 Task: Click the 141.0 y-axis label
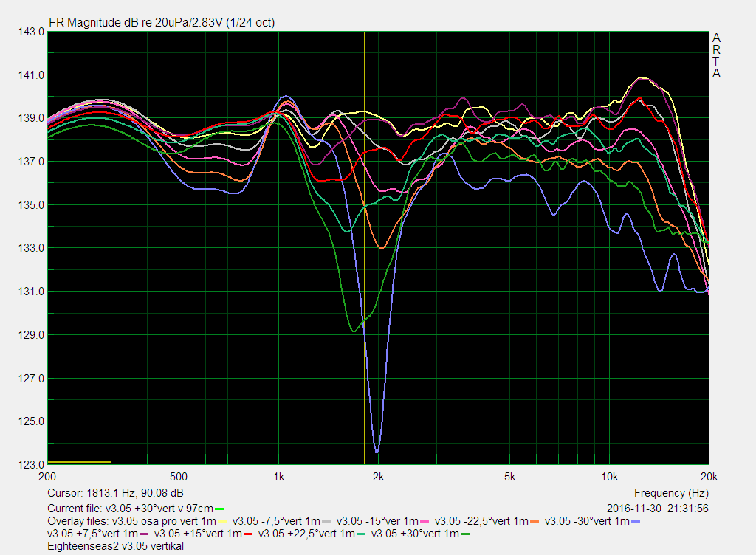click(31, 75)
